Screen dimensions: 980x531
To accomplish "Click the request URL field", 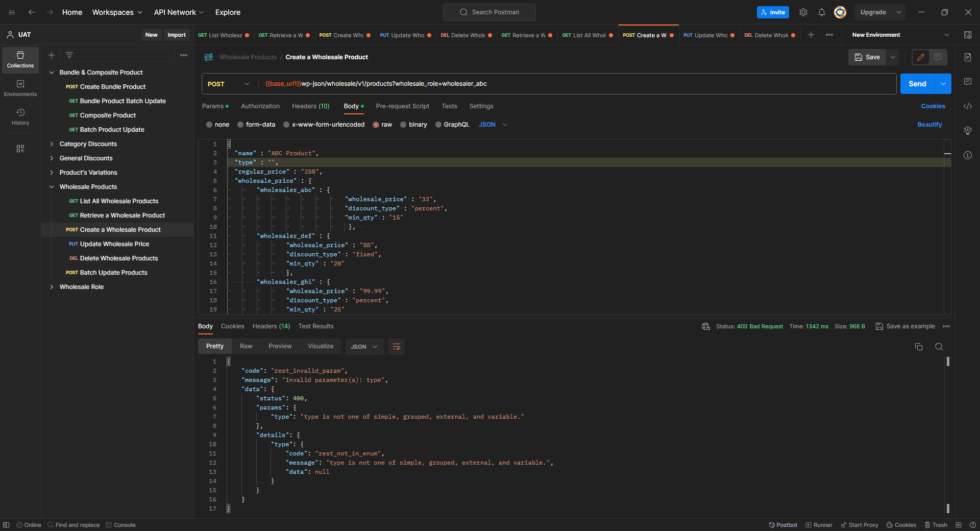I will pos(577,84).
